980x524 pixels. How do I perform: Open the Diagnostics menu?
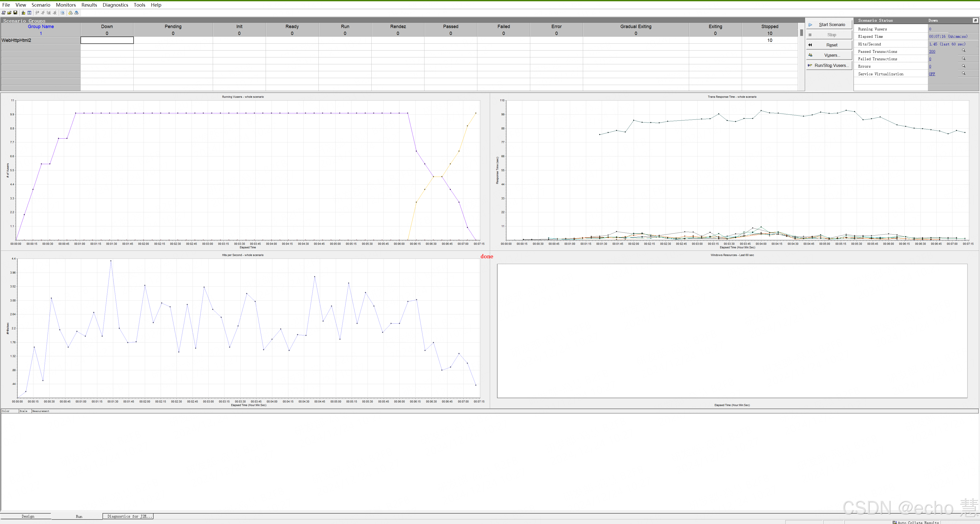pyautogui.click(x=115, y=5)
